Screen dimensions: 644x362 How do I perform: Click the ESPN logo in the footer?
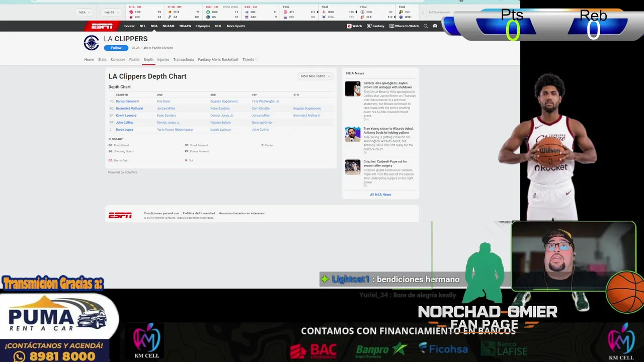coord(120,215)
